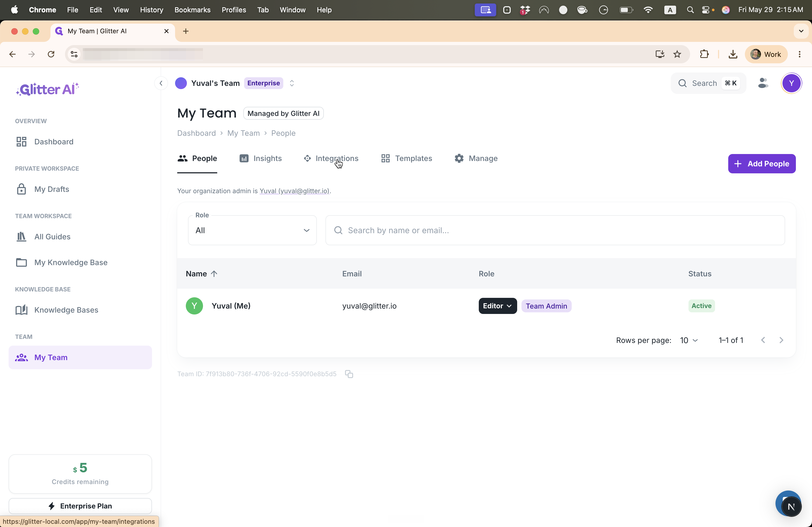Close the My Team browser tab
This screenshot has height=527, width=812.
[166, 31]
